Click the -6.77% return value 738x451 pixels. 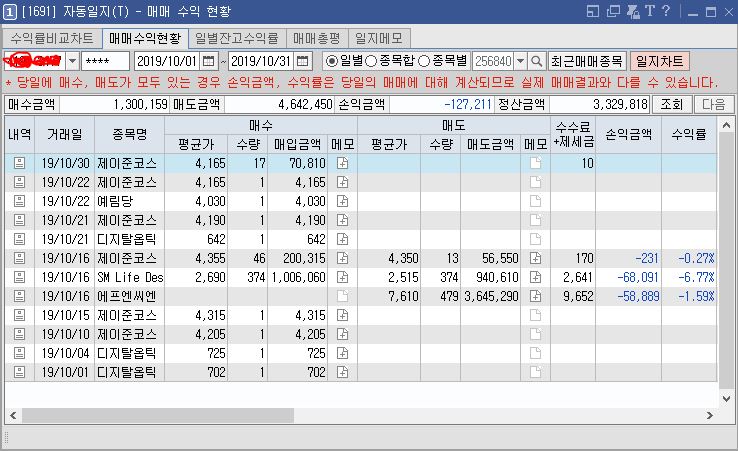(x=696, y=277)
